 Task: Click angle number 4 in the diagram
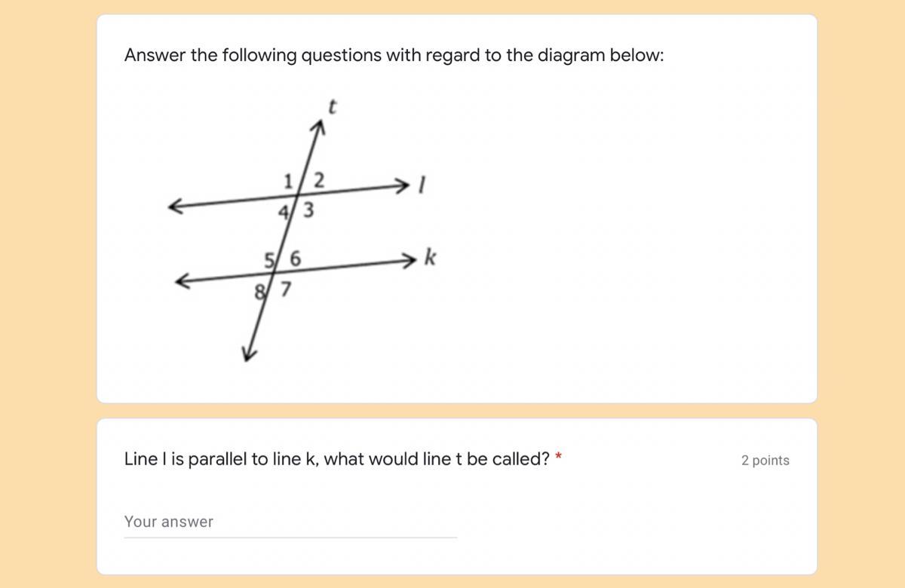tap(283, 212)
